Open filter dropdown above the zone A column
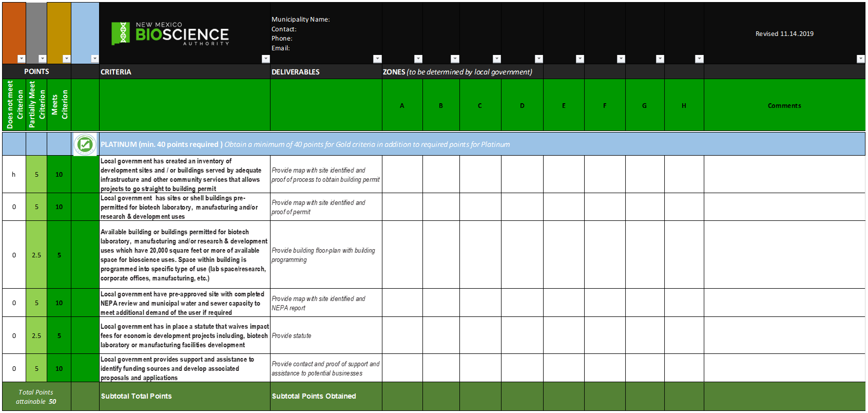 click(418, 59)
